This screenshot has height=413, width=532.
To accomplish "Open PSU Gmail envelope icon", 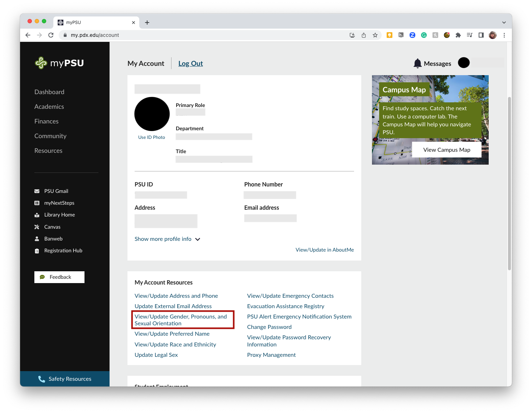I will point(37,191).
